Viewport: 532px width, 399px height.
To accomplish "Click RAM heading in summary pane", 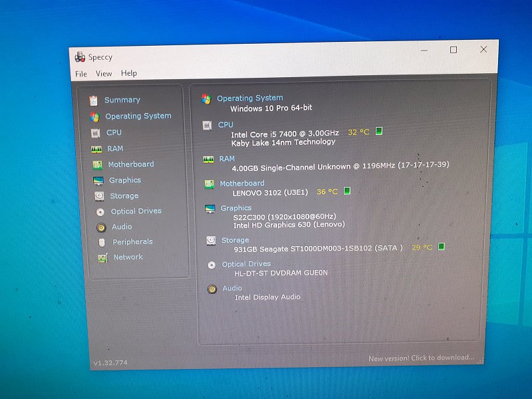I will click(227, 159).
